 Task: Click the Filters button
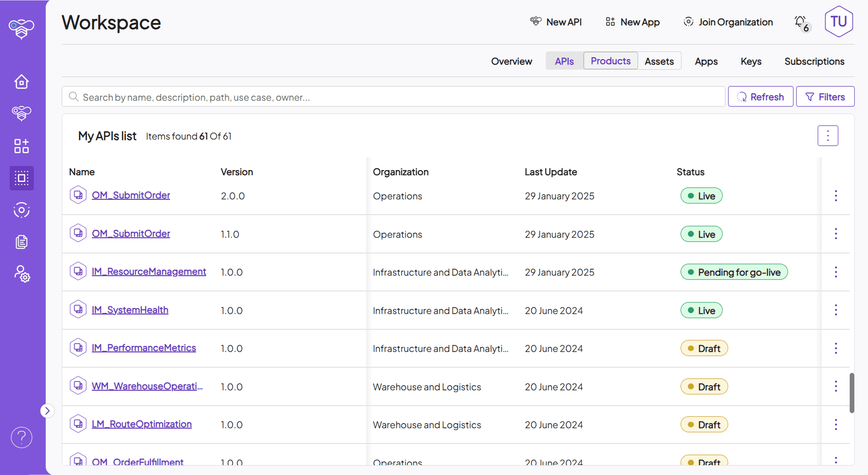(825, 96)
